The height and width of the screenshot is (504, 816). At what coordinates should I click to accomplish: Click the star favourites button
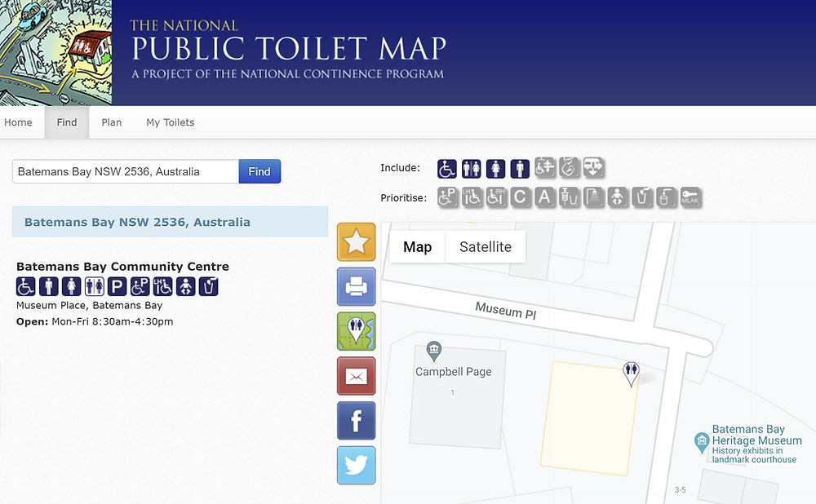point(356,242)
